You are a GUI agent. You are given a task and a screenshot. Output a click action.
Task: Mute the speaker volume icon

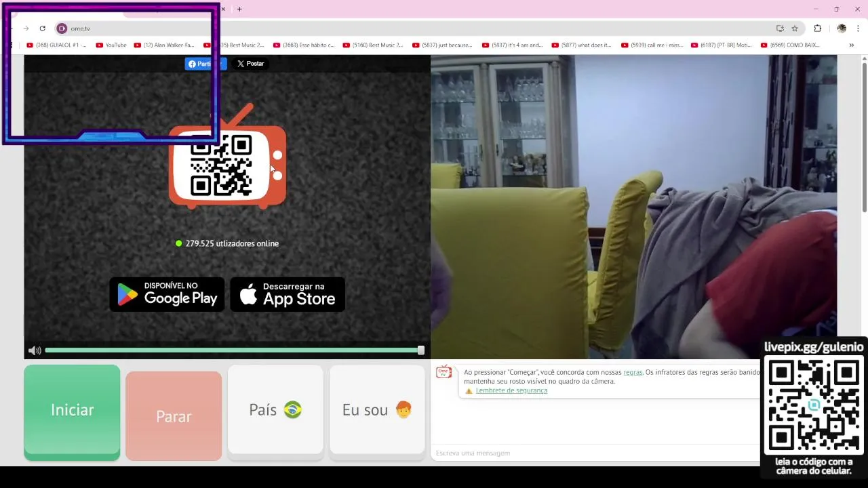click(35, 350)
